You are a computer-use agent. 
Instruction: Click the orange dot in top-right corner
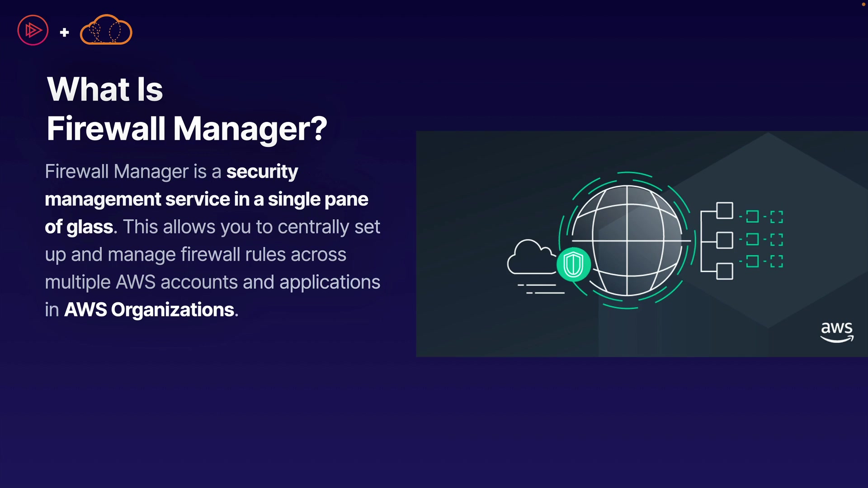point(863,4)
